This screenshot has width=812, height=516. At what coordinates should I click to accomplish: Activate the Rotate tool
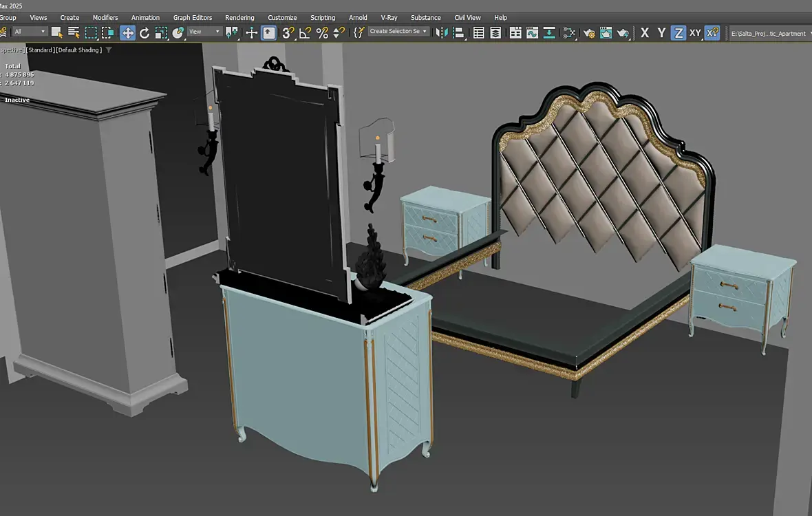pos(145,32)
